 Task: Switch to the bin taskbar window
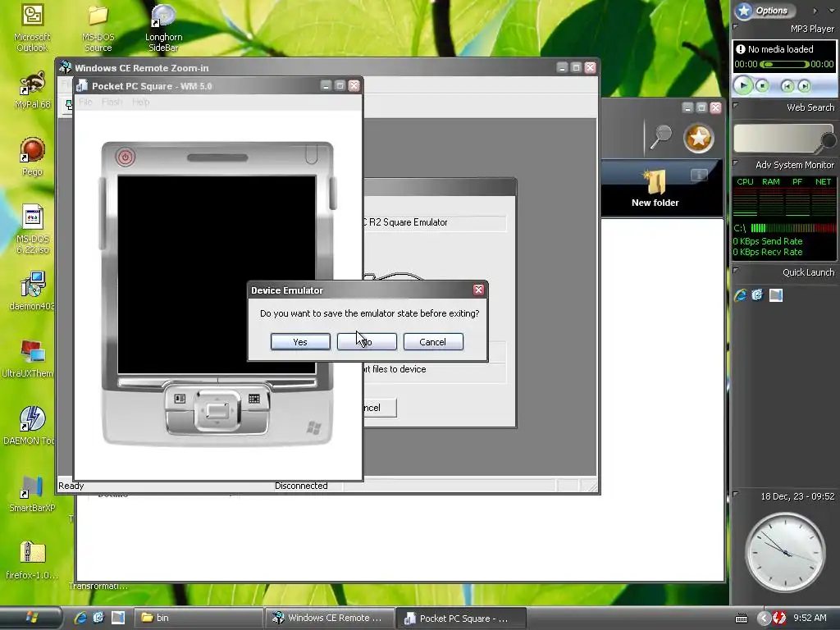[x=197, y=618]
